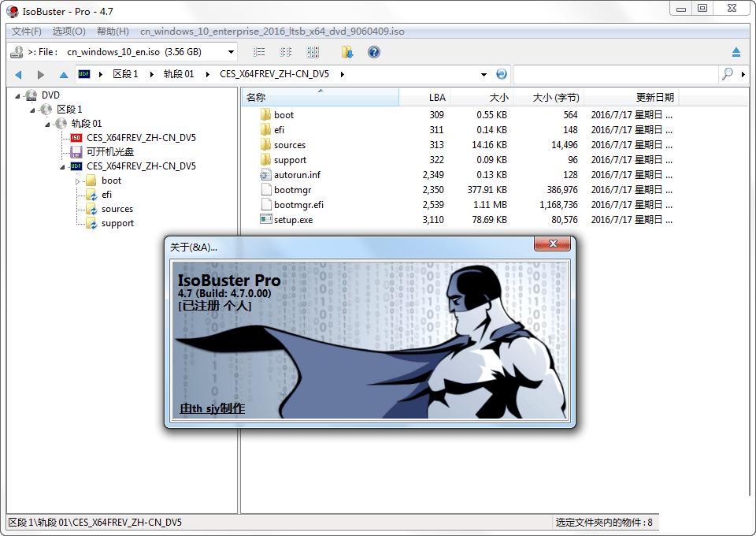756x536 pixels.
Task: Click the UDF icon in breadcrumb bar
Action: (84, 74)
